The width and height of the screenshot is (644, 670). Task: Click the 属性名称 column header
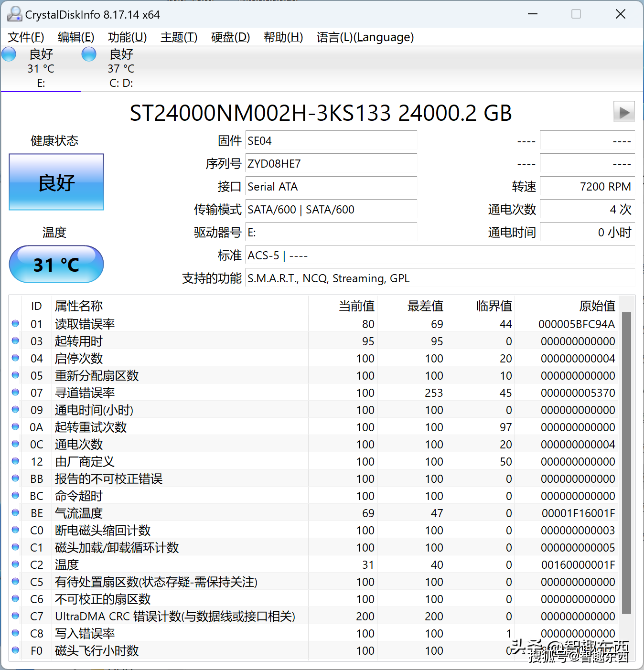180,306
